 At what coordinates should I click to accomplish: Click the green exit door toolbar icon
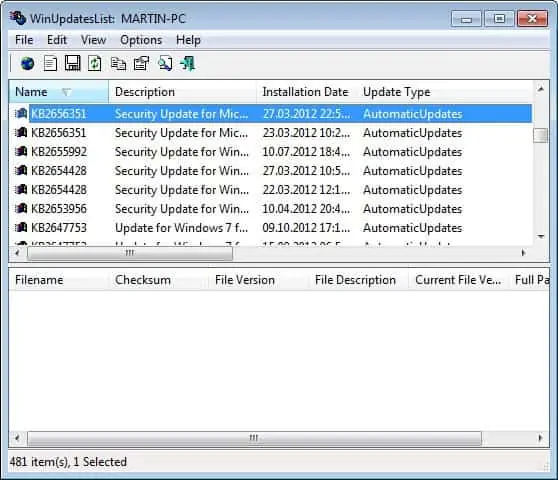click(188, 64)
